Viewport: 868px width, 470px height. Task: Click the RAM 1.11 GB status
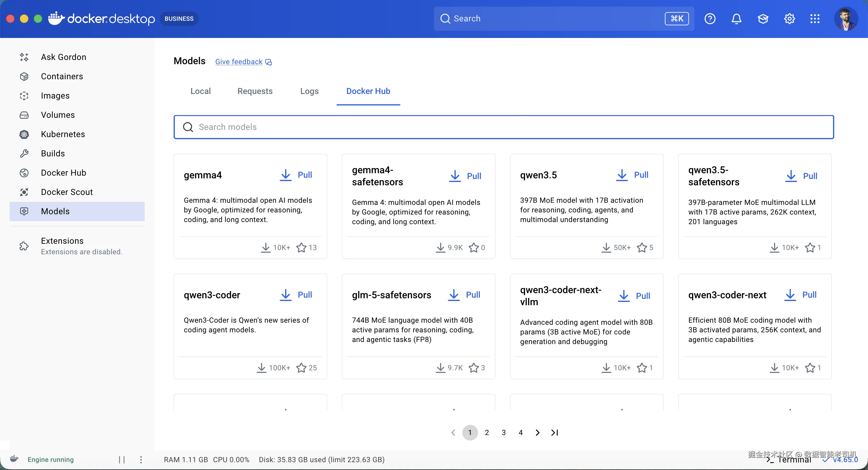coord(186,459)
